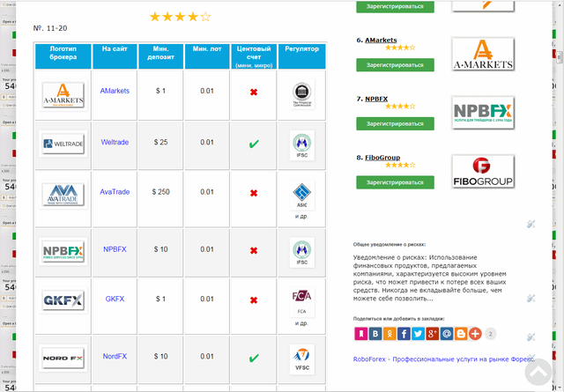564x392 pixels.
Task: Click the red cross in GKFX row
Action: 254,300
